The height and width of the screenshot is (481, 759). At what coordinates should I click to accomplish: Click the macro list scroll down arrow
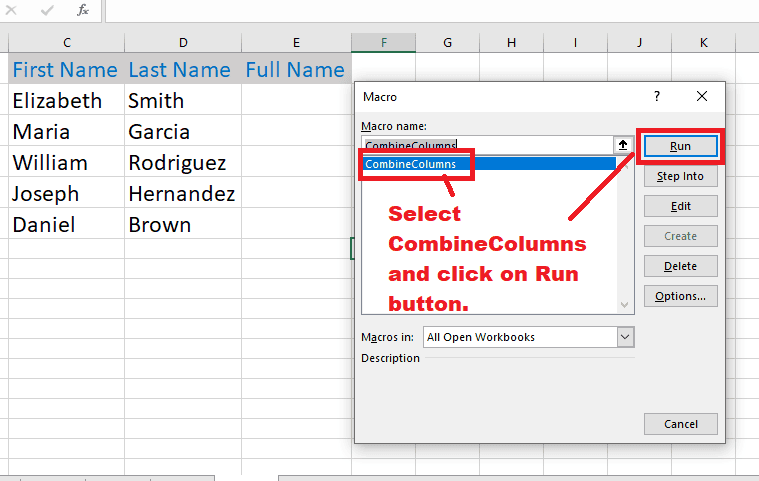click(626, 305)
